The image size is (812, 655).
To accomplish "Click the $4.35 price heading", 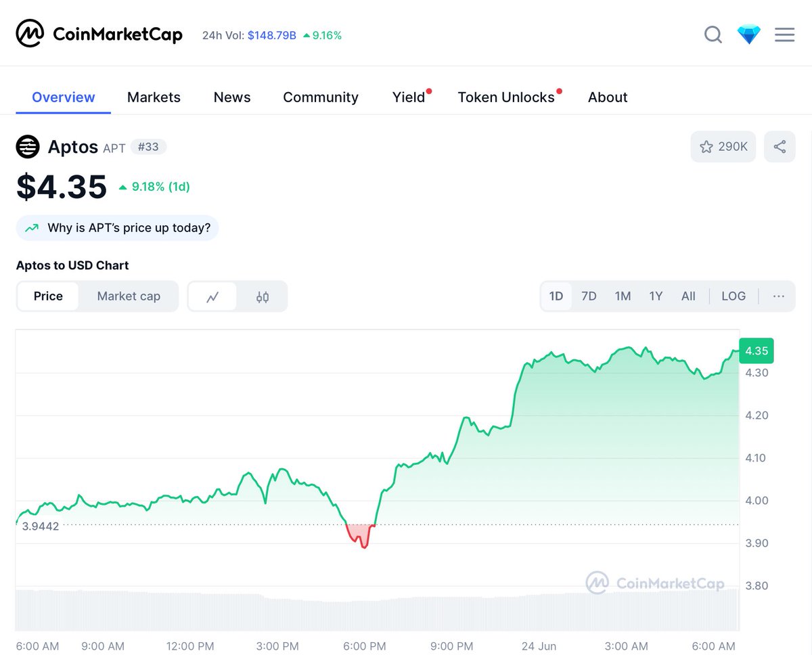I will tap(62, 187).
